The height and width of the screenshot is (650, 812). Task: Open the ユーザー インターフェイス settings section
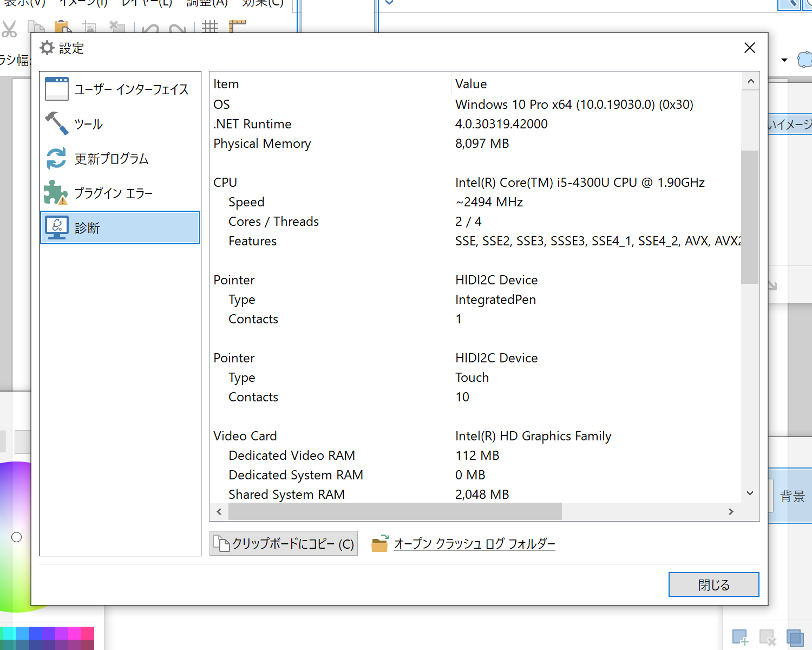120,89
